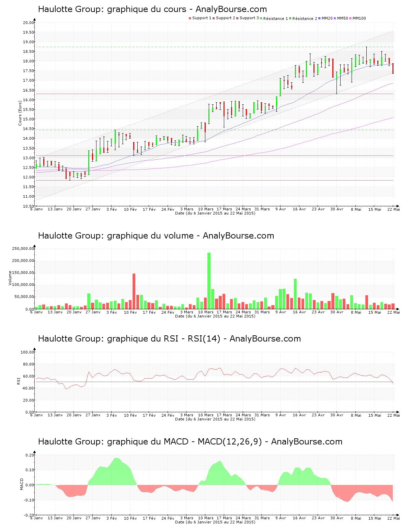
Task: Click '30 Avr' date on MACD chart axis
Action: click(x=337, y=518)
